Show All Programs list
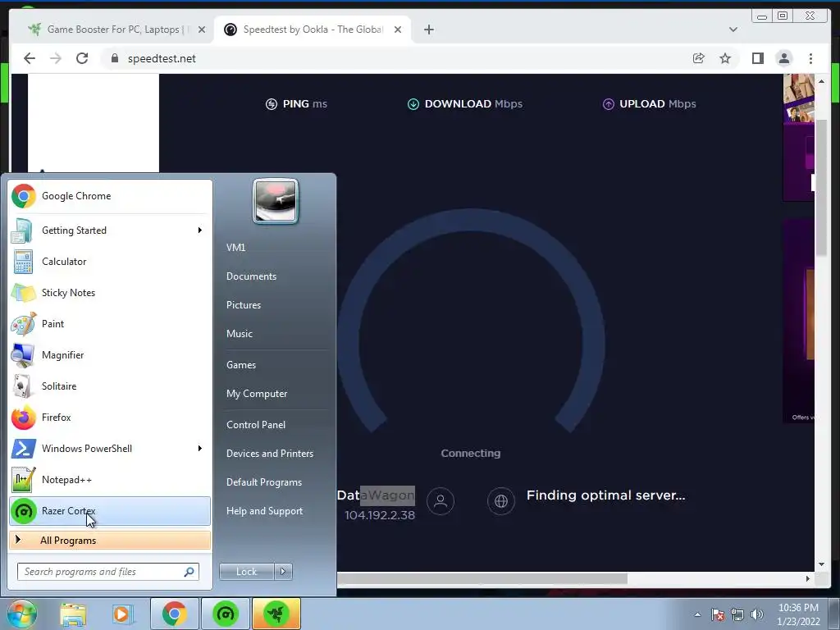This screenshot has width=840, height=630. pyautogui.click(x=110, y=540)
